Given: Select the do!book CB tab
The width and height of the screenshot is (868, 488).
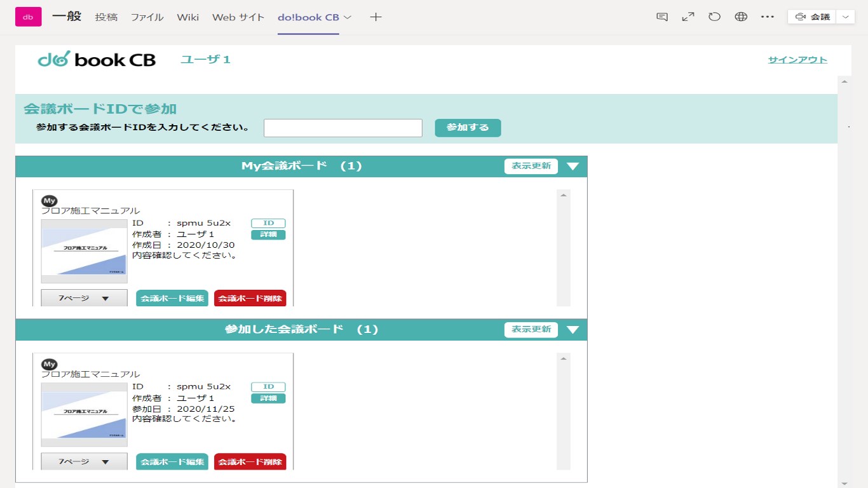Looking at the screenshot, I should coord(308,17).
